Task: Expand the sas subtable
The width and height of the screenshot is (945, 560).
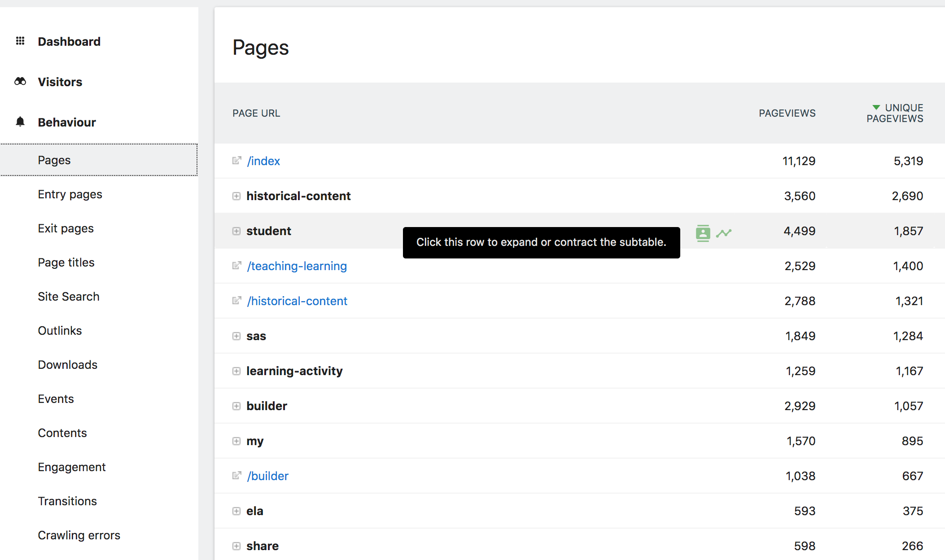Action: click(x=236, y=336)
